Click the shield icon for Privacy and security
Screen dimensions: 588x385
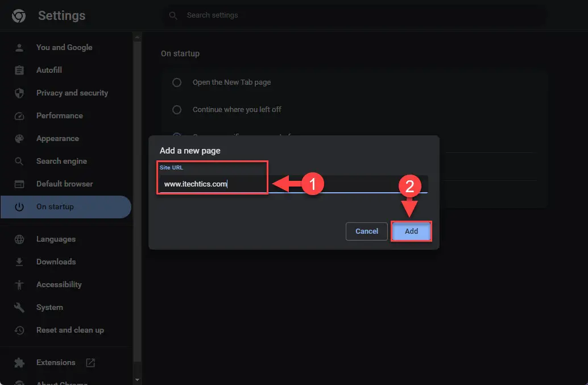(19, 93)
